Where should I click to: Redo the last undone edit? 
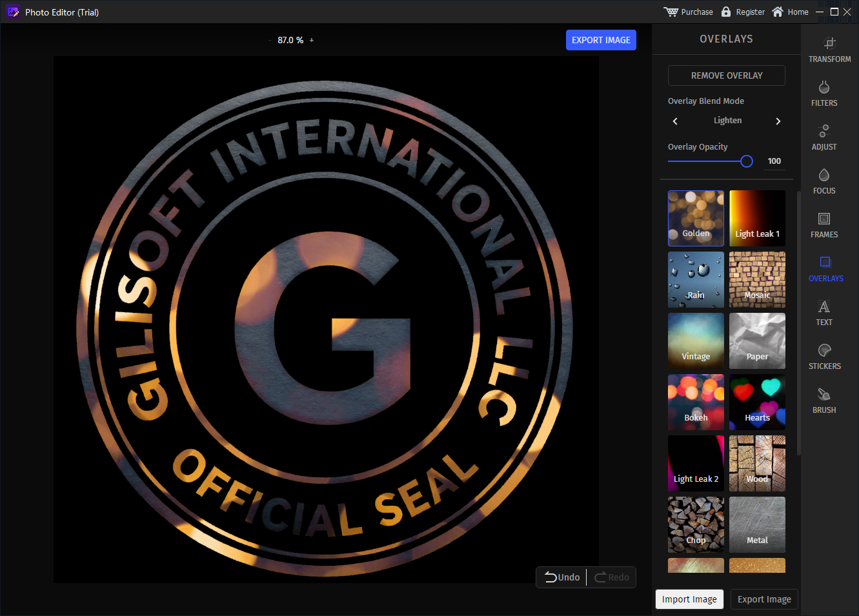pyautogui.click(x=612, y=577)
